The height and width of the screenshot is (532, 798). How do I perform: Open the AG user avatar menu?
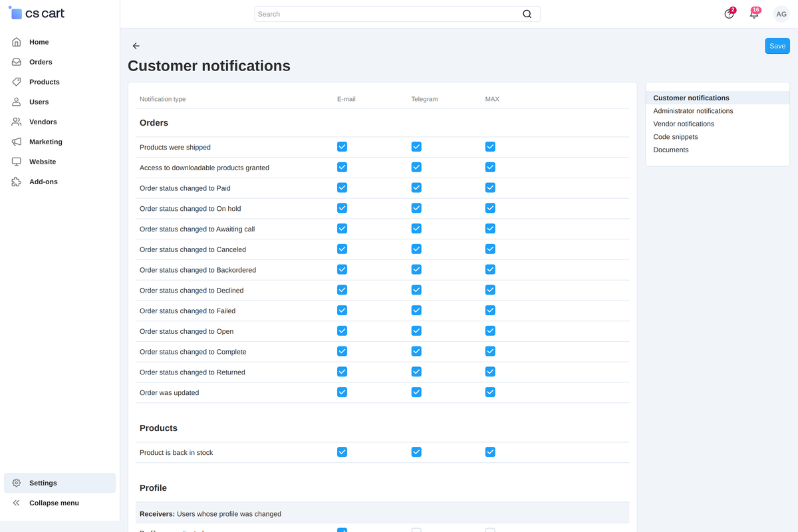point(781,14)
